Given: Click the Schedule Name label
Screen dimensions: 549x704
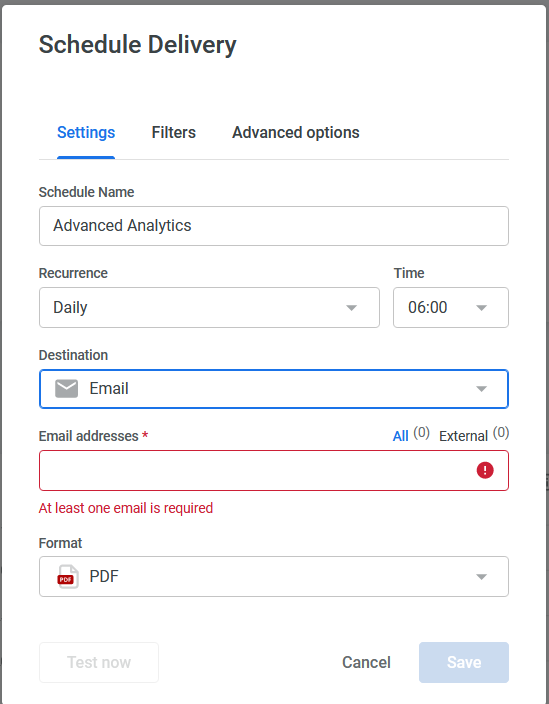Looking at the screenshot, I should 86,192.
